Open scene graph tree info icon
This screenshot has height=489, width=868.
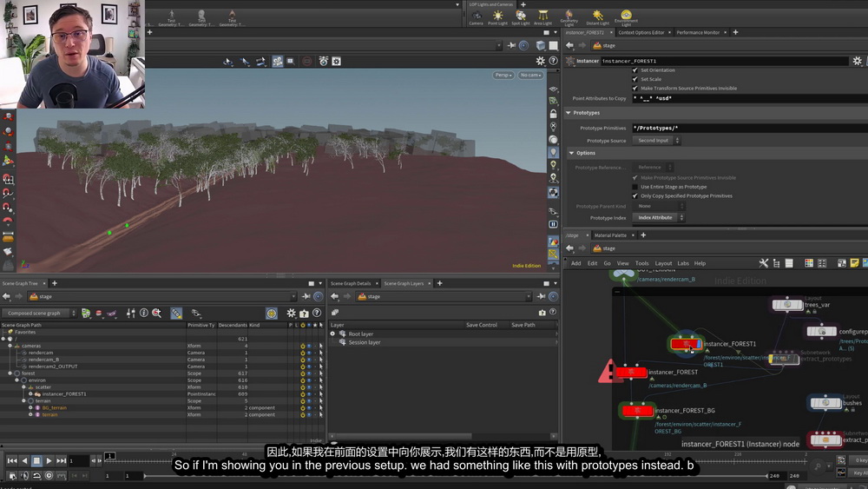click(144, 313)
